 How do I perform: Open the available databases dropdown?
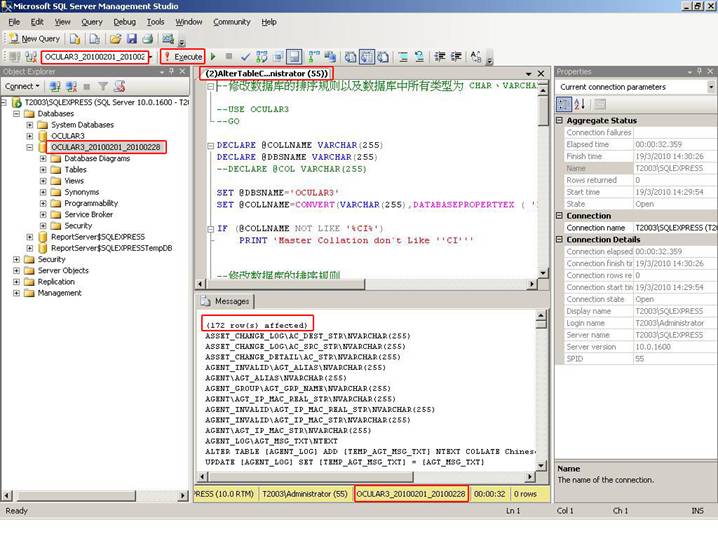(150, 57)
